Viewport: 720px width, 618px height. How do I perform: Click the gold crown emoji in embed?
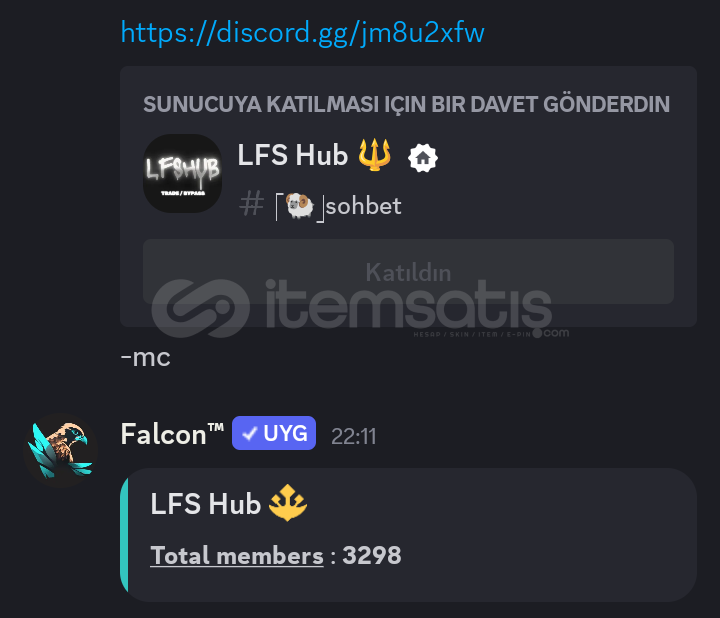tap(288, 503)
